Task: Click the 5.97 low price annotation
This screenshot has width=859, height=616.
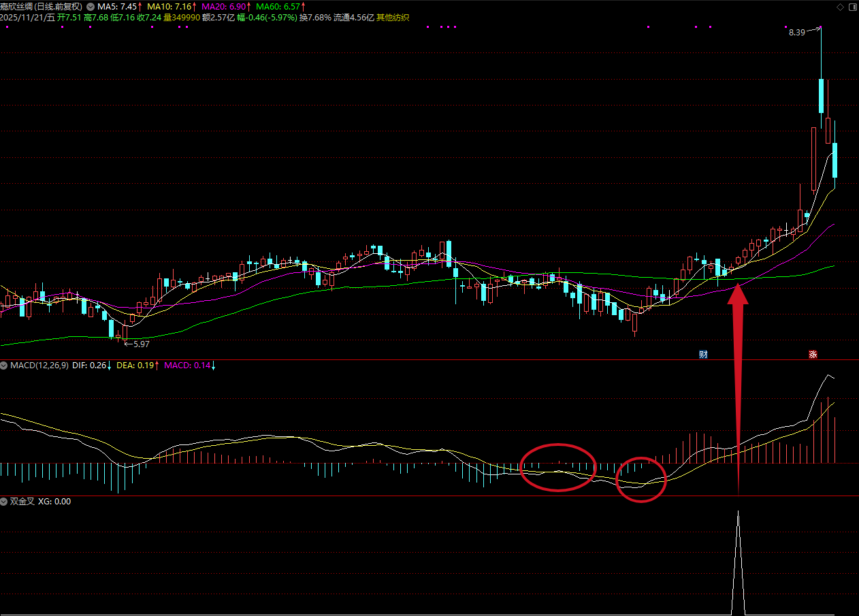Action: click(140, 344)
